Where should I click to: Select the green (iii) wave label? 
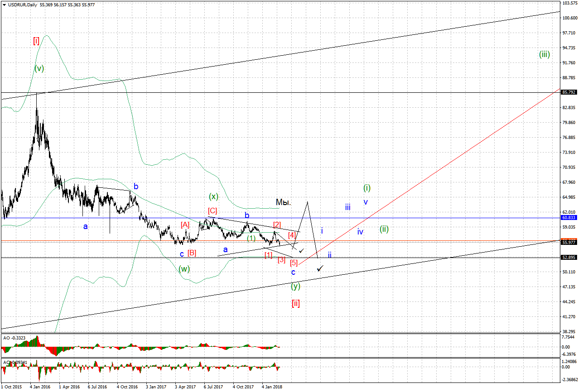(x=544, y=54)
